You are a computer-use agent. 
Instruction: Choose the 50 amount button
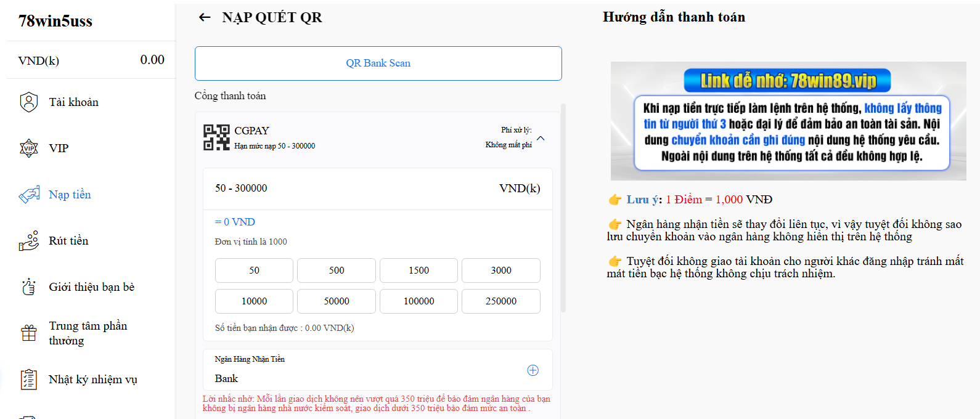click(x=254, y=271)
